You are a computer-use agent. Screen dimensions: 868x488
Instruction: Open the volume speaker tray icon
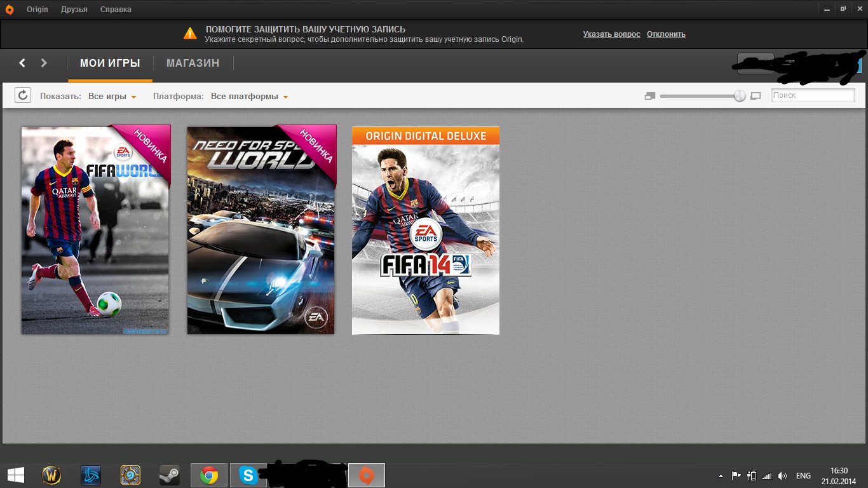point(782,476)
